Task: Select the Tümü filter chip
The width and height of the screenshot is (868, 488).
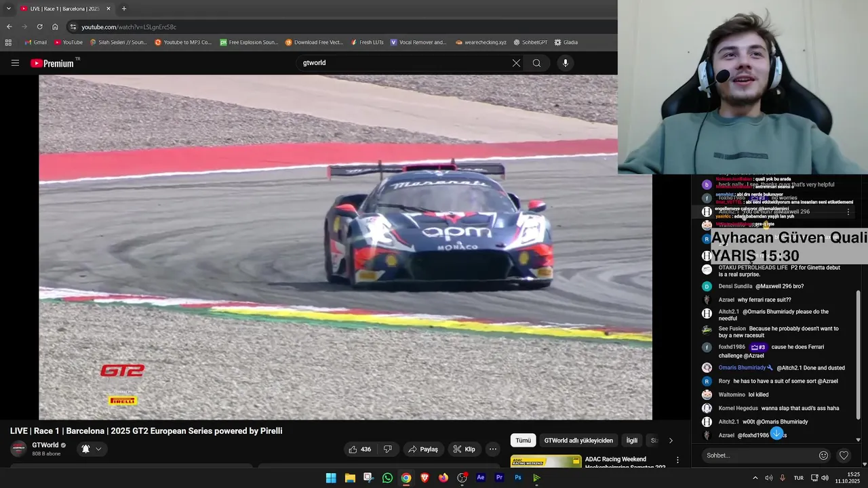Action: pos(524,441)
